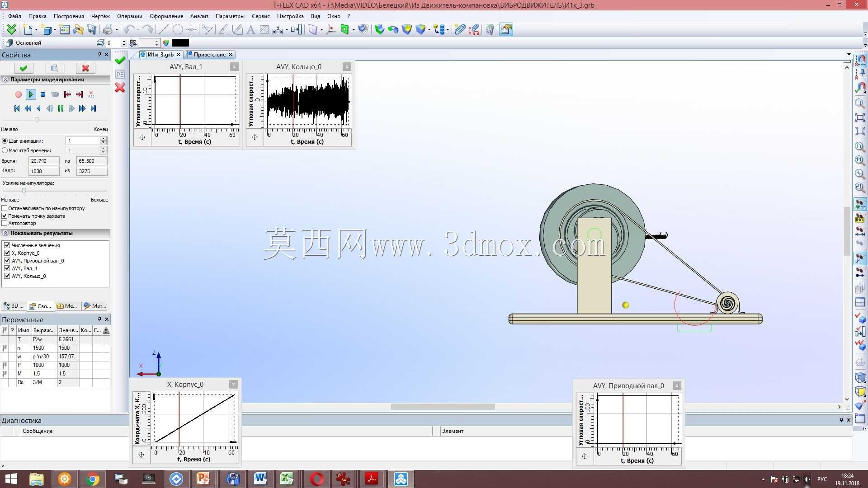Click the move handle of the X, Корпус_0 graph
868x488 pixels.
click(x=141, y=455)
